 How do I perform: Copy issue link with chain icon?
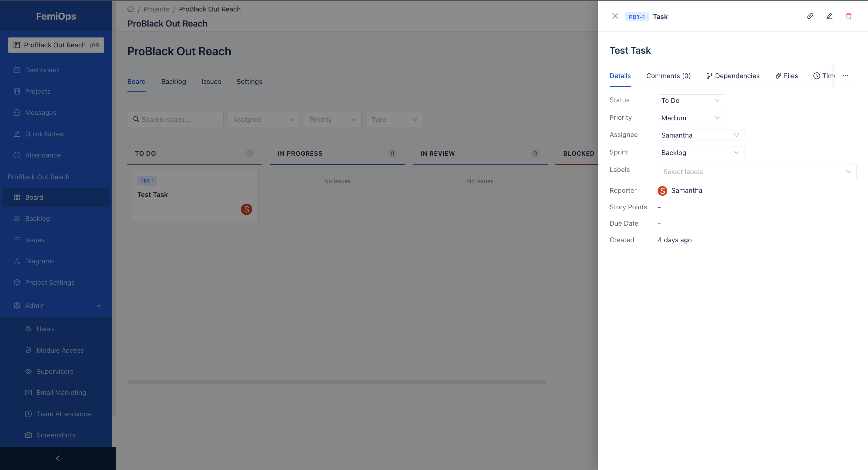pos(810,16)
